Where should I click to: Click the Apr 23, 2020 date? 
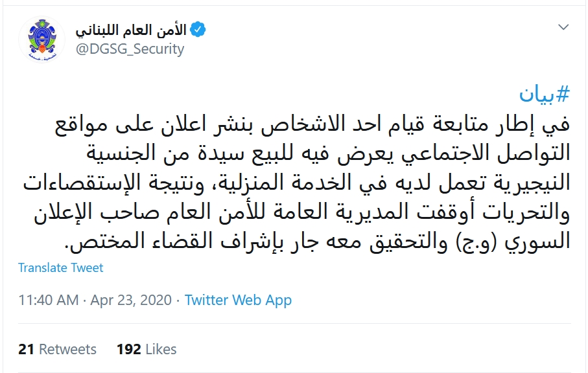pos(131,300)
